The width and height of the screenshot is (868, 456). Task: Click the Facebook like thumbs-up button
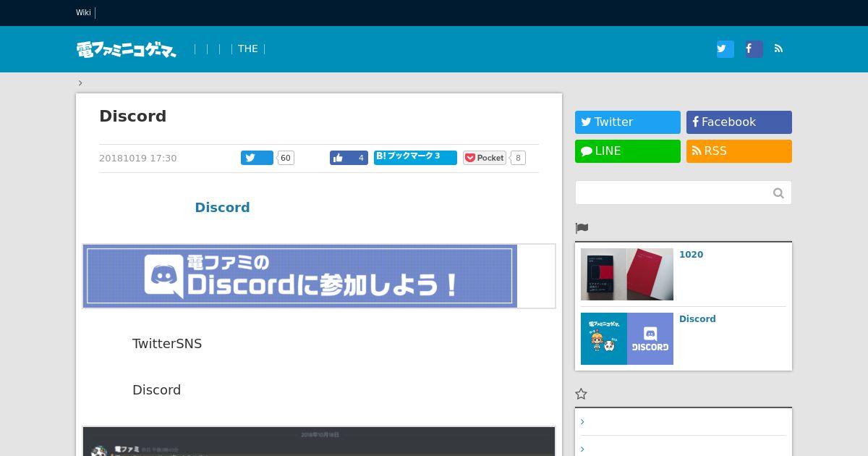click(349, 158)
